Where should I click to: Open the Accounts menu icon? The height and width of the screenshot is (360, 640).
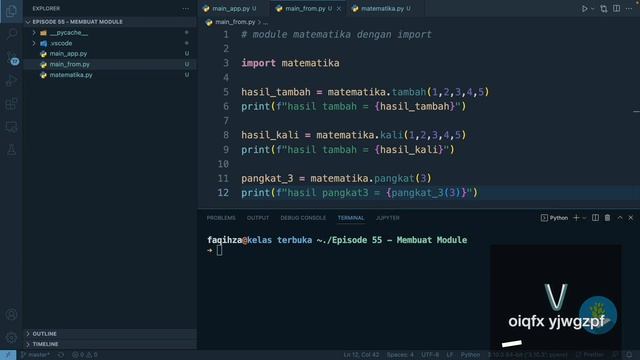11,315
